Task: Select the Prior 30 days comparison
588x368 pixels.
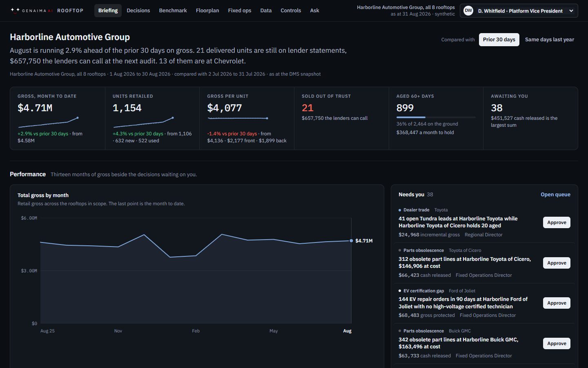Action: [499, 40]
